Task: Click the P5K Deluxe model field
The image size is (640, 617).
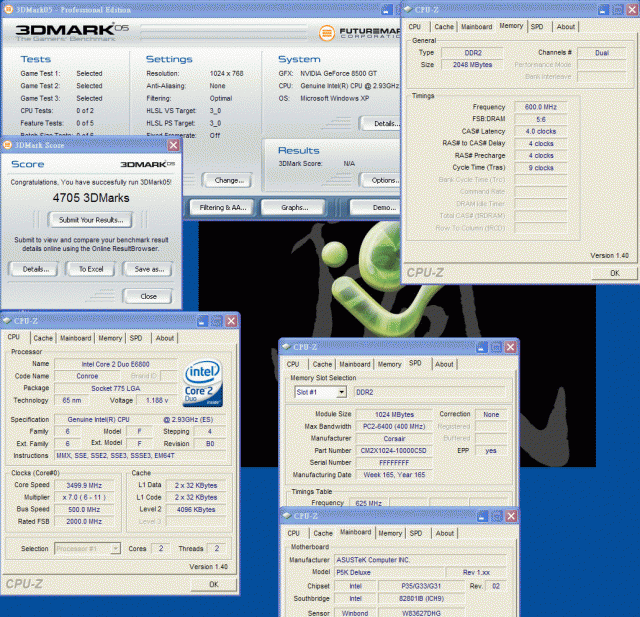Action: point(389,572)
